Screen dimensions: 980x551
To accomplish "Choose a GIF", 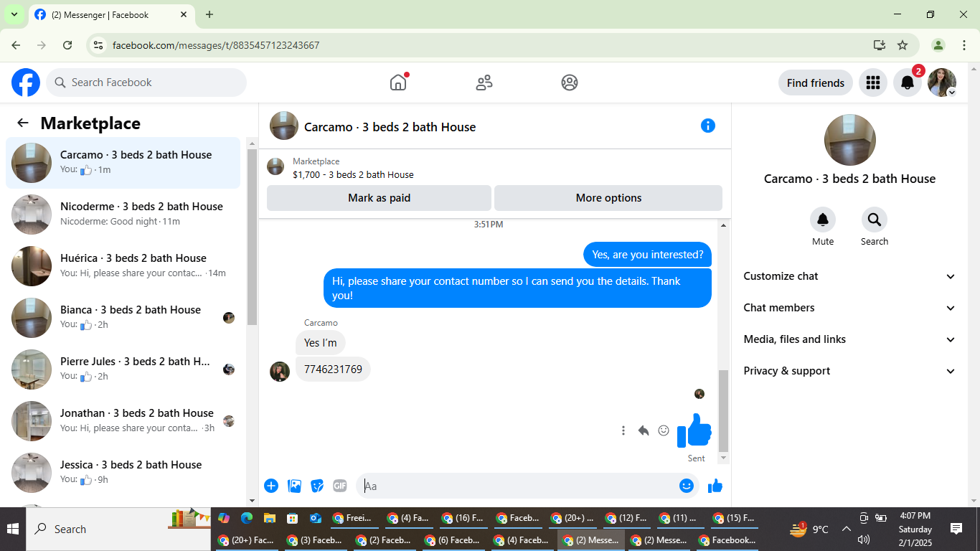I will point(340,486).
